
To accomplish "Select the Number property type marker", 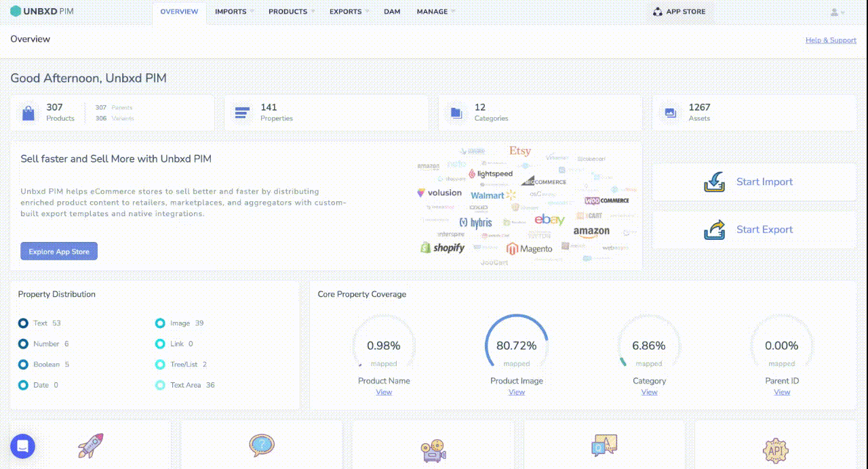I will 24,344.
